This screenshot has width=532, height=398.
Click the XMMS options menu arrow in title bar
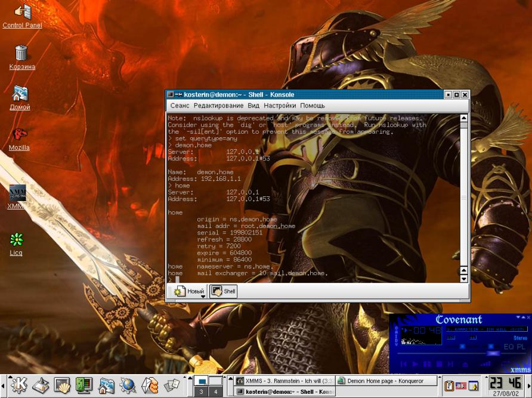518,317
